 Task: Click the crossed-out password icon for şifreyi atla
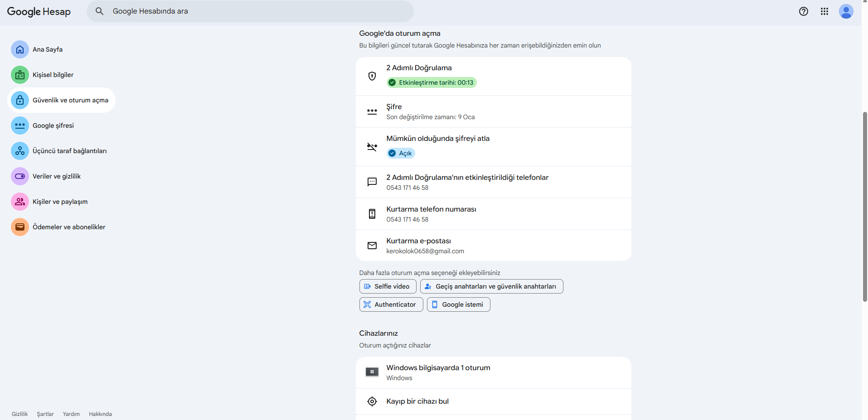pos(372,147)
